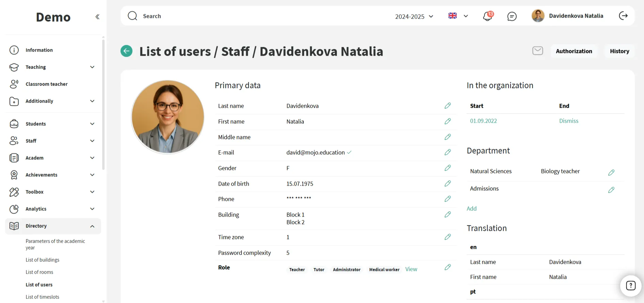Collapse the sidebar with double chevron
The image size is (644, 303).
[x=97, y=17]
